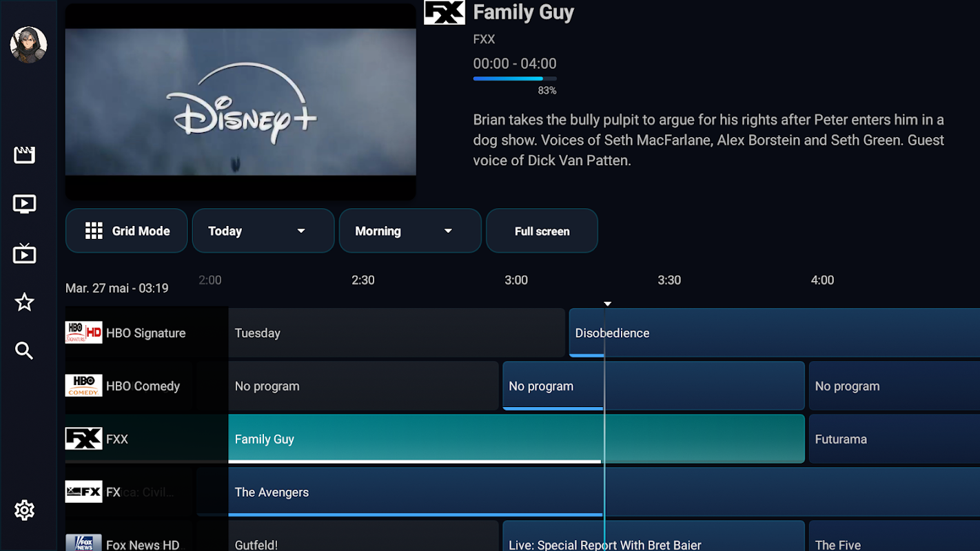Click the HBO Comedy channel logo

tap(84, 386)
